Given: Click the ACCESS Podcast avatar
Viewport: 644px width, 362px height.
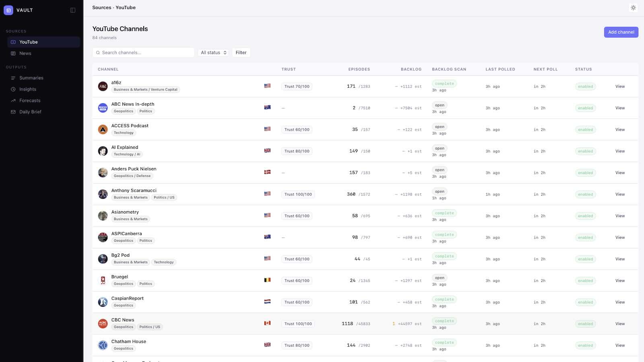Looking at the screenshot, I should 103,130.
